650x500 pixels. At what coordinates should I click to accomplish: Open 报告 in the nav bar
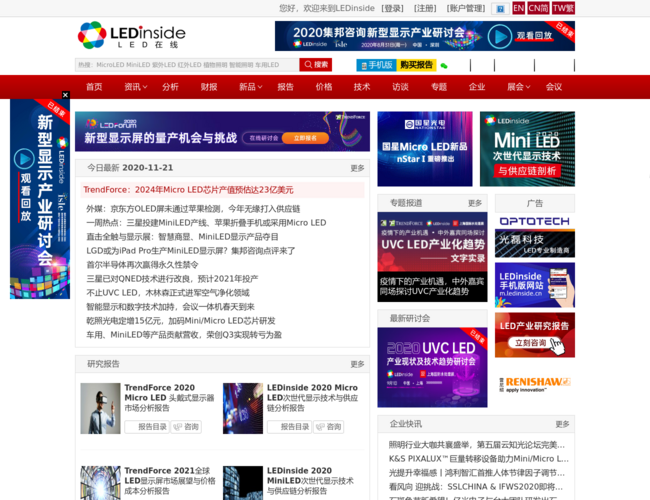(x=286, y=87)
